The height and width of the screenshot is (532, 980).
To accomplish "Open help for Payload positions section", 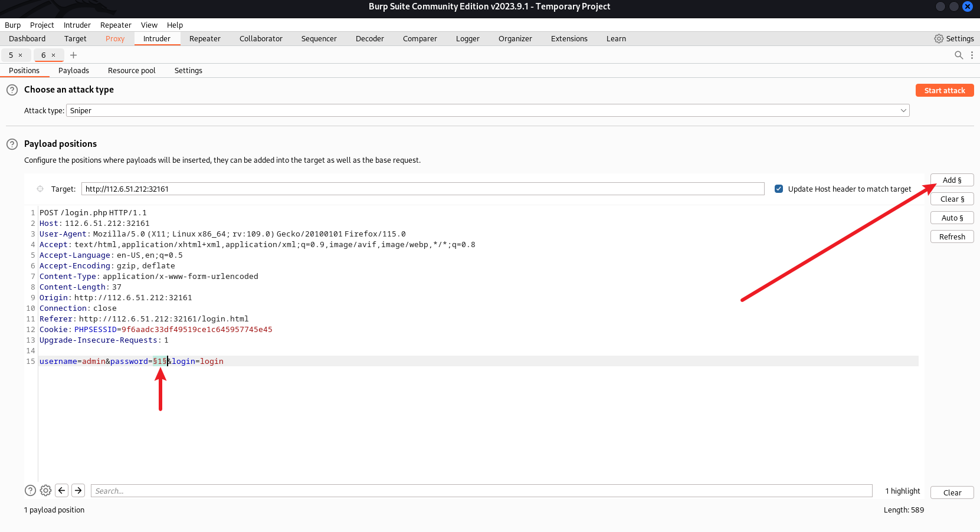I will point(12,145).
